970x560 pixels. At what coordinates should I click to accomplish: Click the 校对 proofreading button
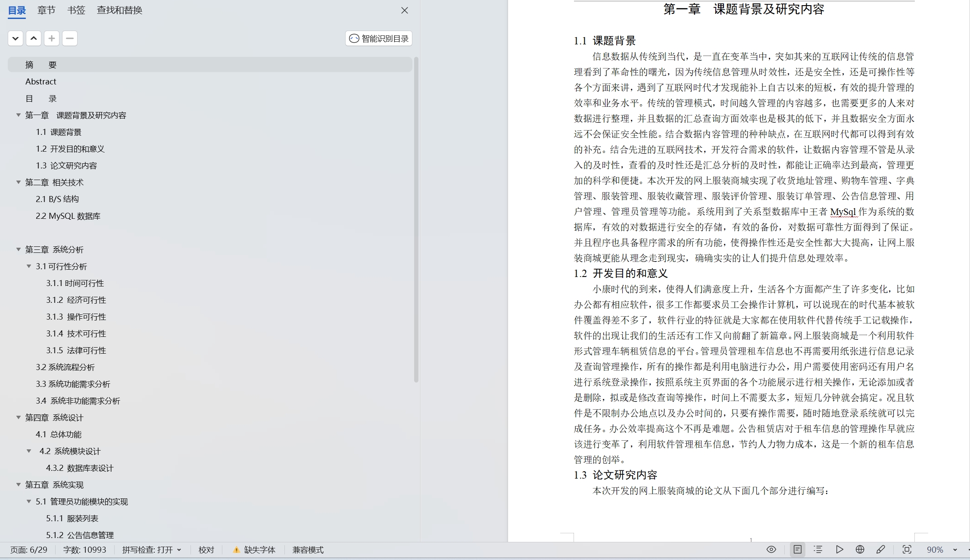(x=206, y=550)
